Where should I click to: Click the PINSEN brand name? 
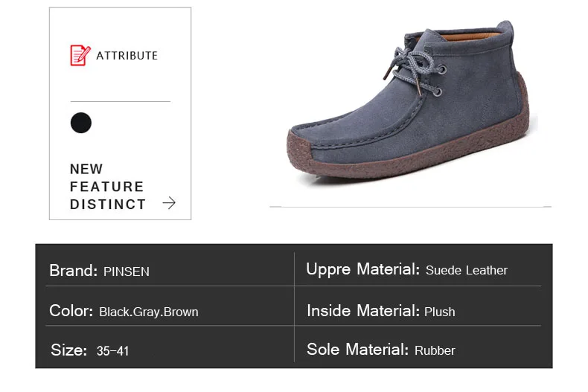(127, 271)
